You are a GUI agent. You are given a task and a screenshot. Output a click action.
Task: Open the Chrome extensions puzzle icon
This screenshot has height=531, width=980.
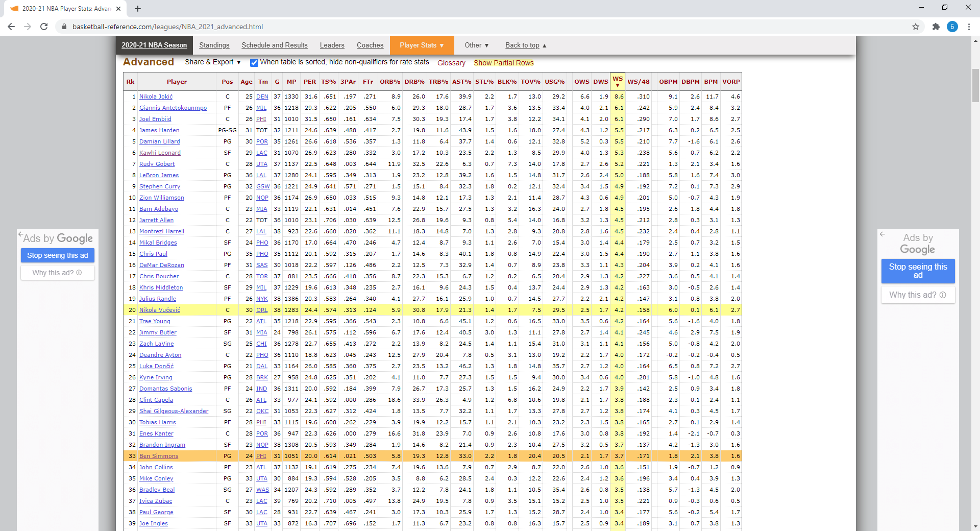(936, 27)
